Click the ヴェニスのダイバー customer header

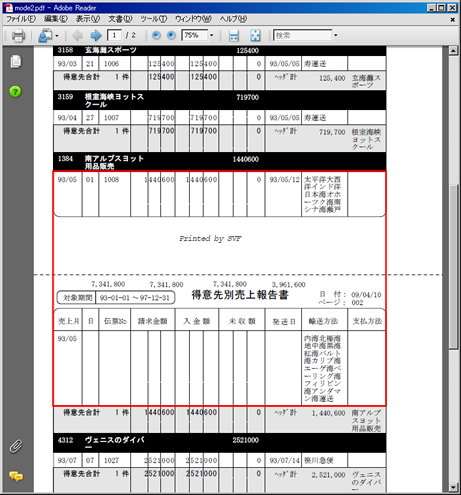[114, 443]
